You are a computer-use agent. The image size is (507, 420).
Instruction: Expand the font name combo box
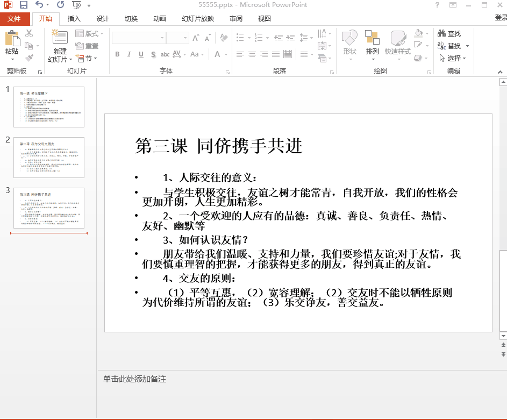[162, 38]
